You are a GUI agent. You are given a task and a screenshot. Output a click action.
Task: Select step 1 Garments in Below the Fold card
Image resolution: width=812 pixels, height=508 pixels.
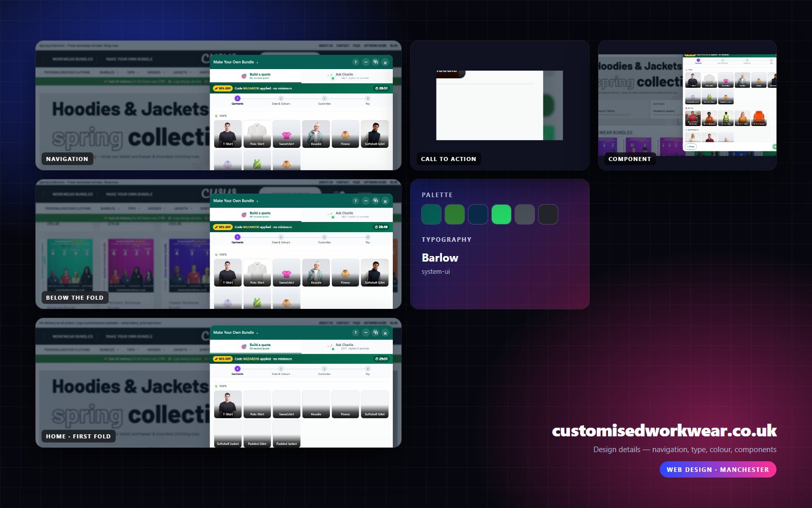click(237, 239)
